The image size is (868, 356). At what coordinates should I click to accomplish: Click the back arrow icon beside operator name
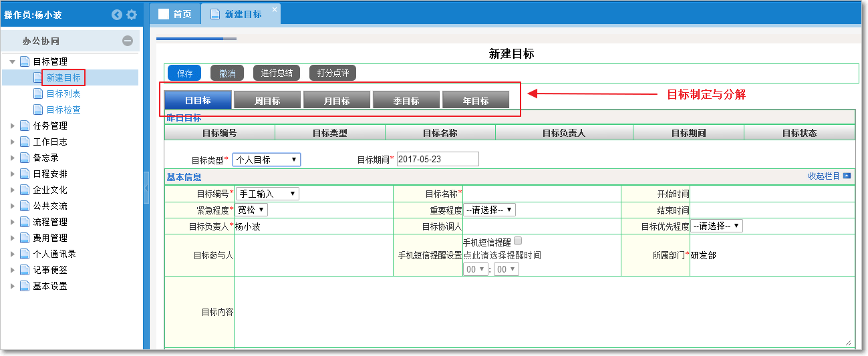click(x=117, y=14)
